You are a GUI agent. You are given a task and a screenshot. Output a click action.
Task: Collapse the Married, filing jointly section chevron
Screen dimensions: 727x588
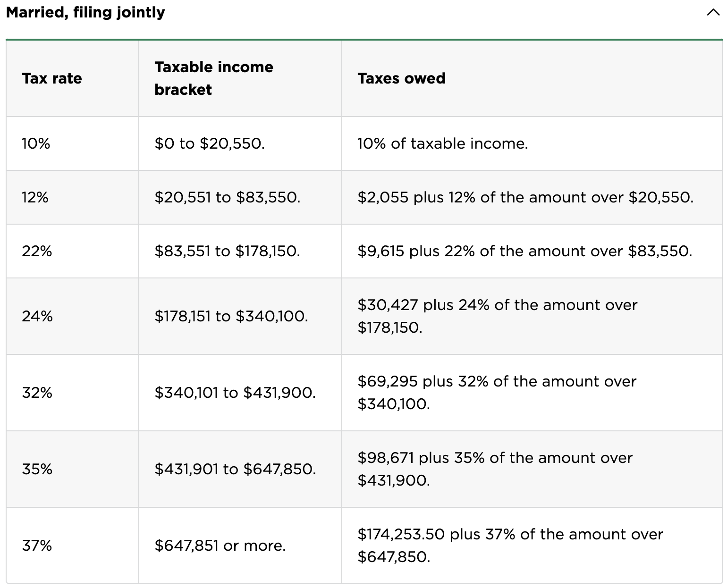(x=713, y=13)
